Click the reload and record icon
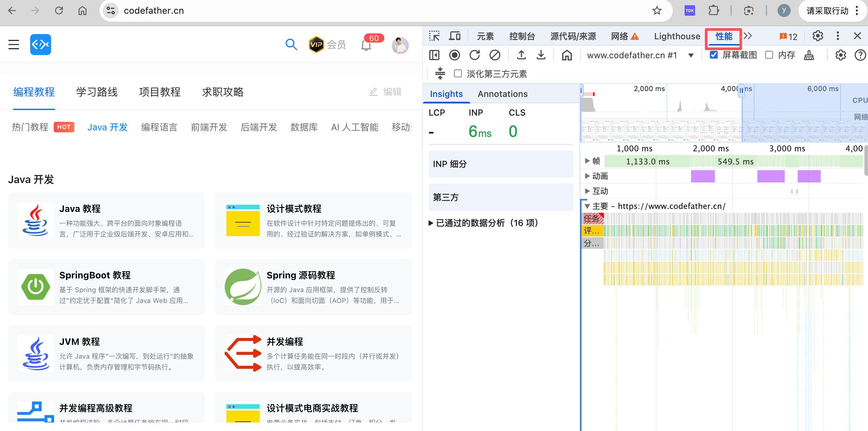 tap(474, 55)
